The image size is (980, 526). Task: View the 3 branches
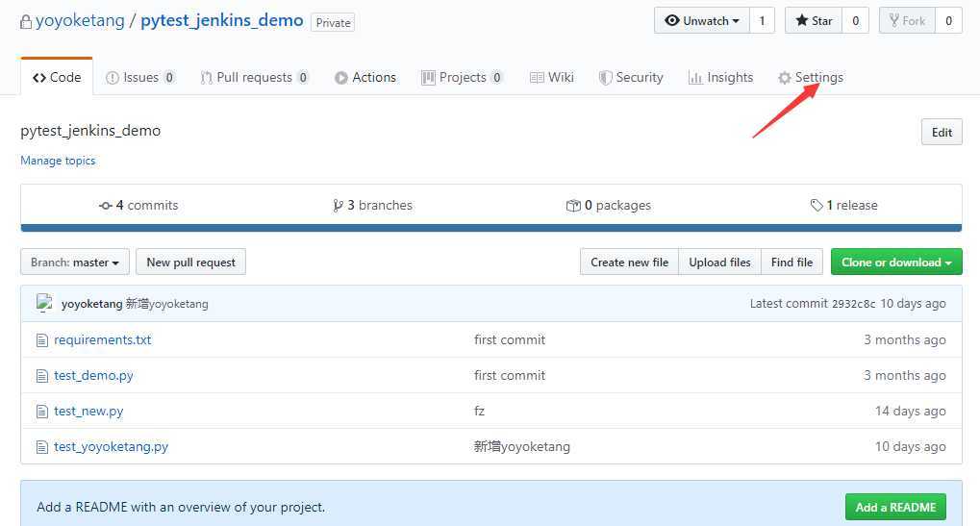click(372, 205)
